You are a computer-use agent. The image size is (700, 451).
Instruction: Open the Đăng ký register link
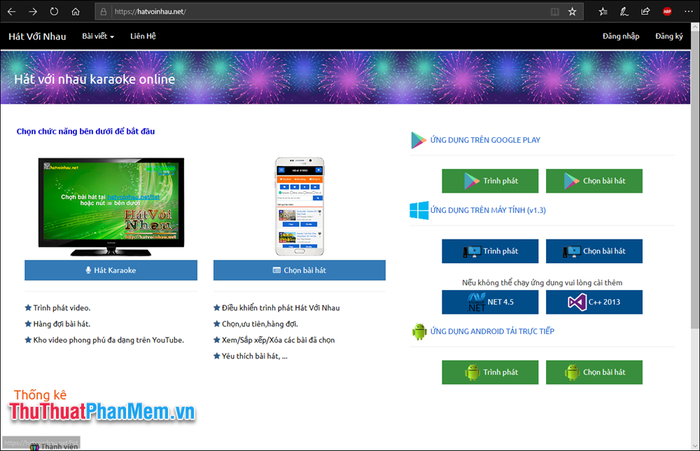point(669,36)
